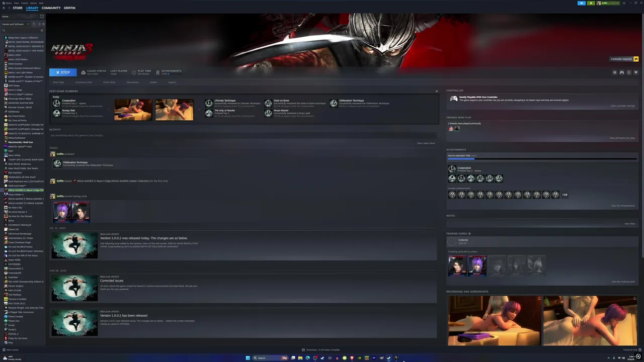This screenshot has height=362, width=644.
Task: Open the library filter options icon
Action: pyautogui.click(x=42, y=30)
